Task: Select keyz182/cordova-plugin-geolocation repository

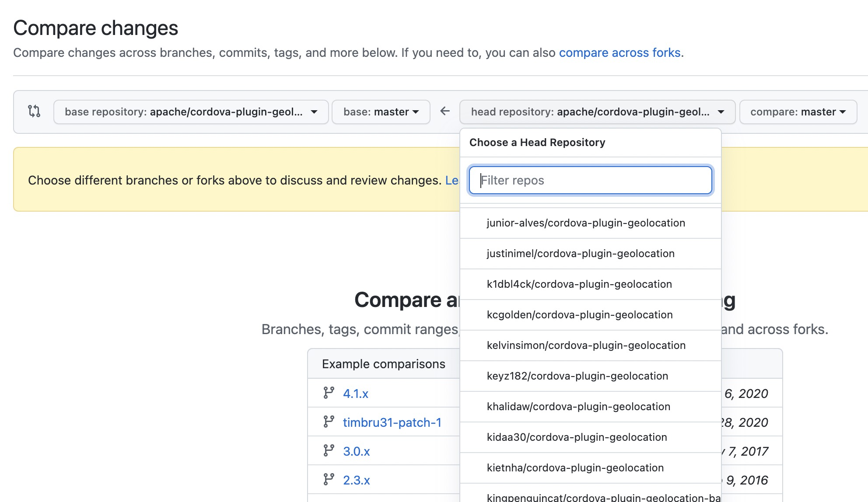Action: click(x=591, y=376)
